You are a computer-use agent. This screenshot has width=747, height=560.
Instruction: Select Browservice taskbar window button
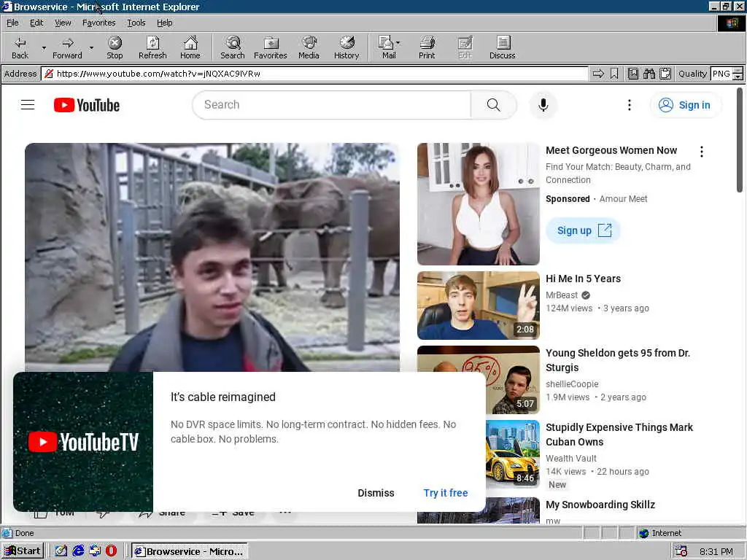point(190,551)
